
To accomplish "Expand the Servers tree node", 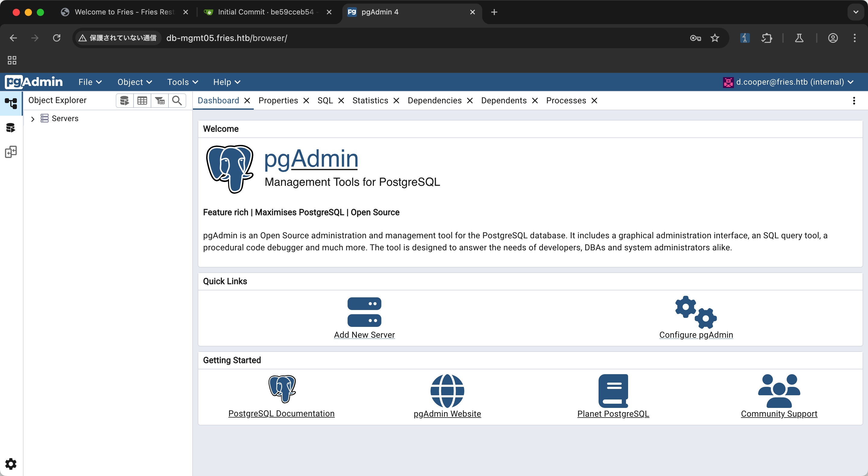I will 33,119.
